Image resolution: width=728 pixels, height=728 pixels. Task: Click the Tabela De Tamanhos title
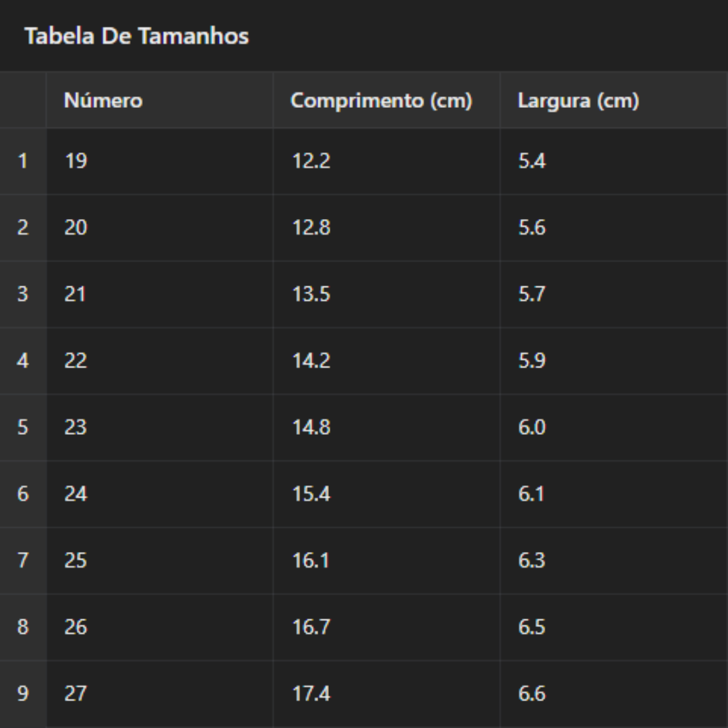coord(137,36)
